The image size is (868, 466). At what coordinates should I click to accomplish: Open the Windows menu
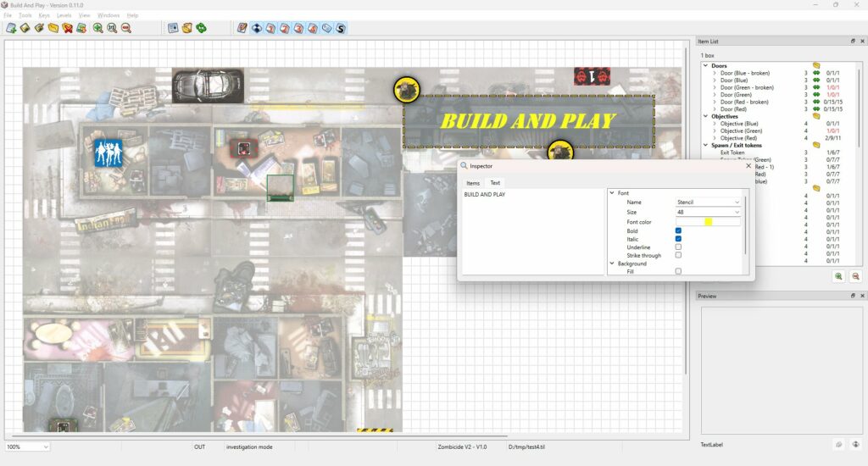(108, 15)
